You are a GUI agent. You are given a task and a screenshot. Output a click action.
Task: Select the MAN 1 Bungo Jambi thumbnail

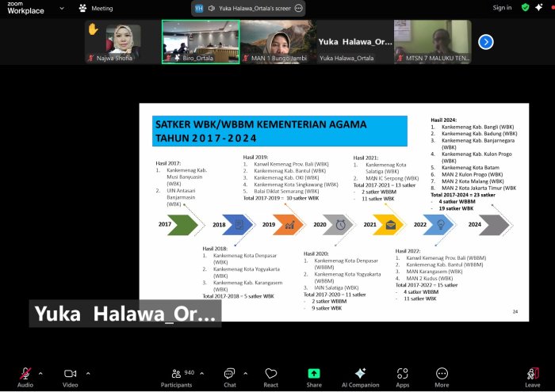coord(276,42)
